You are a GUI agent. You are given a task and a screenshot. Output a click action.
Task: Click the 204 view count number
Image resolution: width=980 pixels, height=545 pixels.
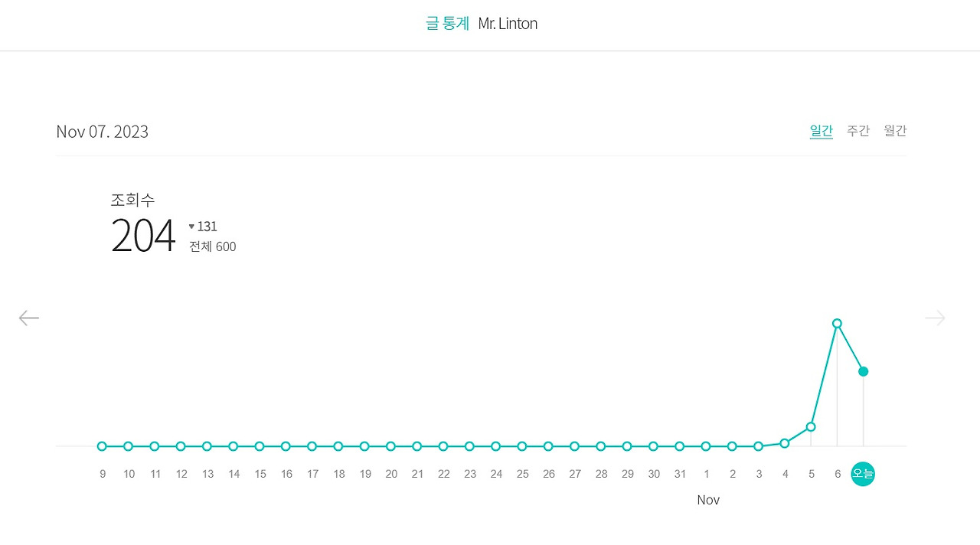[x=143, y=236]
